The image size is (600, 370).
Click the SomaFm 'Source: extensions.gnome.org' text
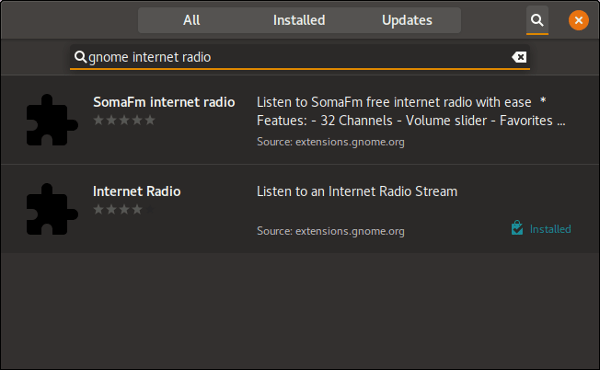coord(331,142)
